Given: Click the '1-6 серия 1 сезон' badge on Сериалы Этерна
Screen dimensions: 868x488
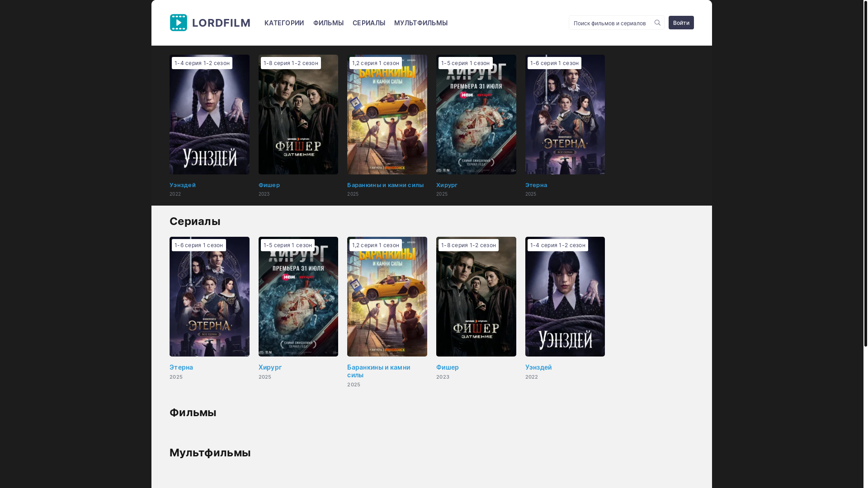Looking at the screenshot, I should [x=199, y=245].
